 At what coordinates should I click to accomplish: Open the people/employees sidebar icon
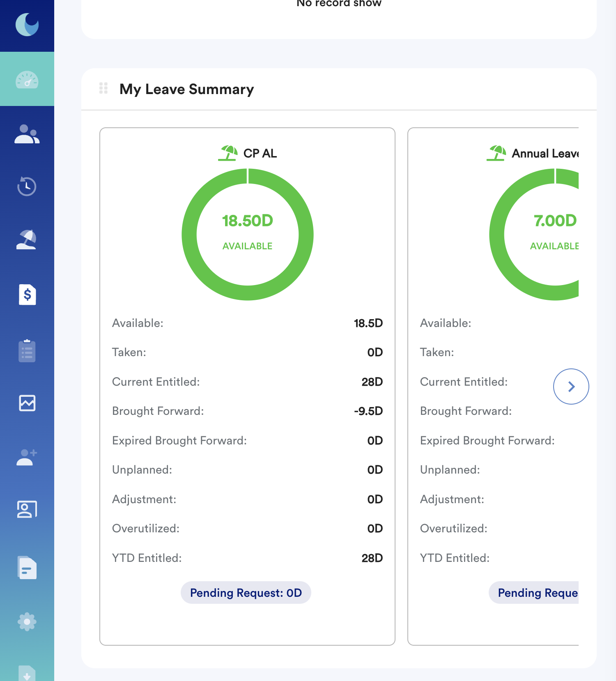click(x=27, y=134)
